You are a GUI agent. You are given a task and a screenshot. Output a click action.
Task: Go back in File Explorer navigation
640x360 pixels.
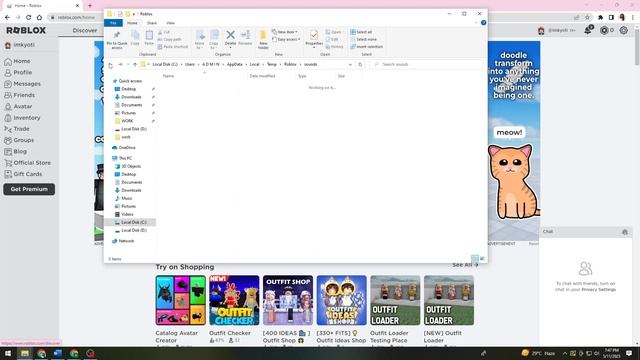pos(111,64)
